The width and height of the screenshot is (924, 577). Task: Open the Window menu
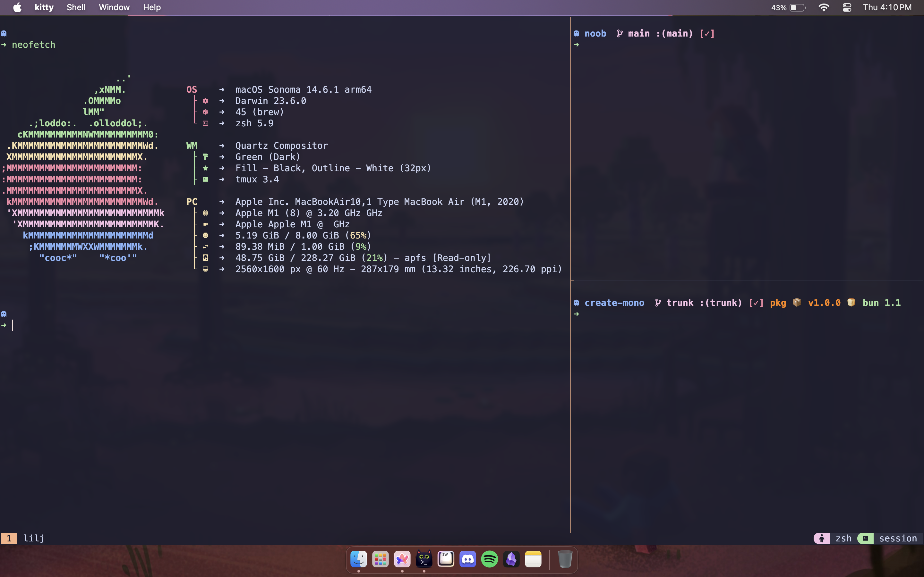114,8
